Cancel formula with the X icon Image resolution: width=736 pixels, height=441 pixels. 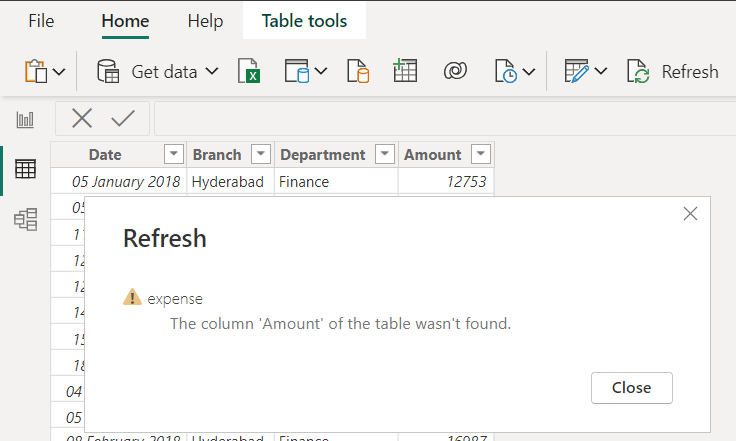pos(82,118)
